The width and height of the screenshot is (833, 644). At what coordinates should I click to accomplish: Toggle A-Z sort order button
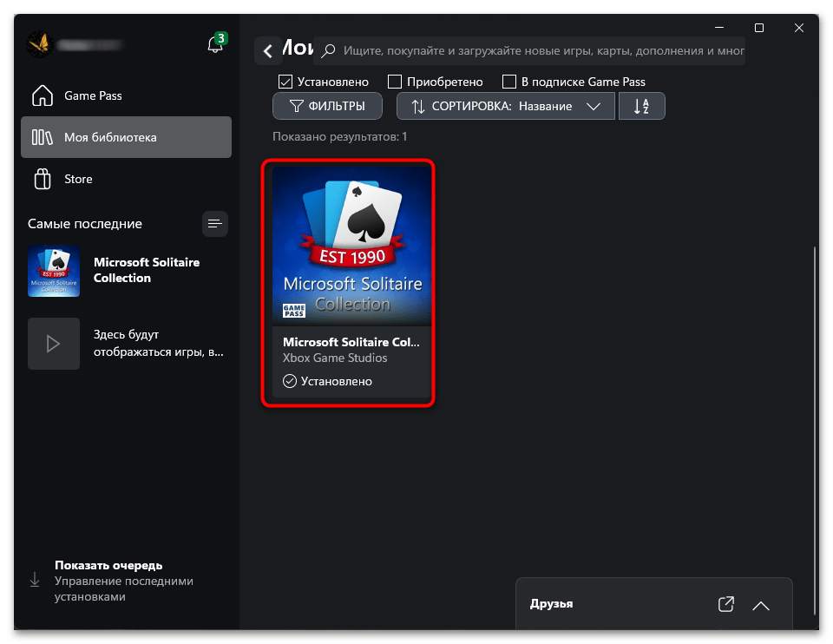click(642, 106)
